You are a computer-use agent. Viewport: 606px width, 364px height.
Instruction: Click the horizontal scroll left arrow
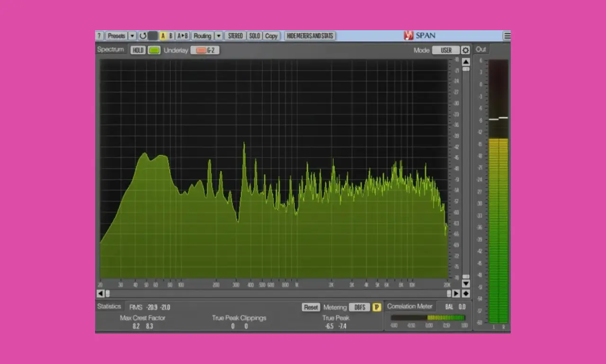(x=100, y=293)
